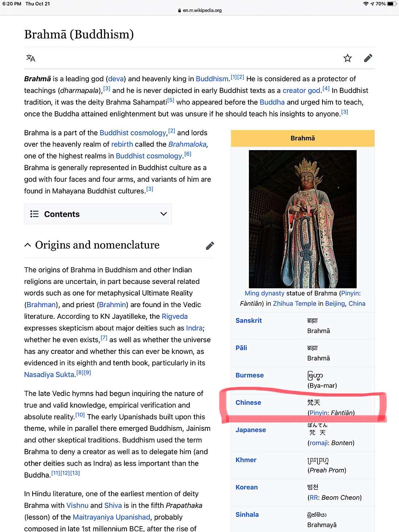Edit the Origins and nomenclature section
Screen dimensions: 399x532
pos(210,246)
